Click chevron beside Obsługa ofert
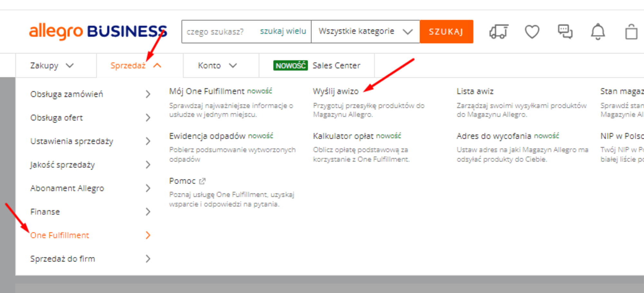Screen dimensions: 644x293 coord(148,118)
